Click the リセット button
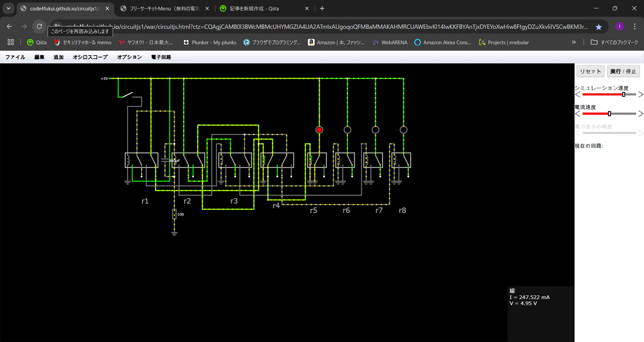This screenshot has width=644, height=342. click(590, 71)
